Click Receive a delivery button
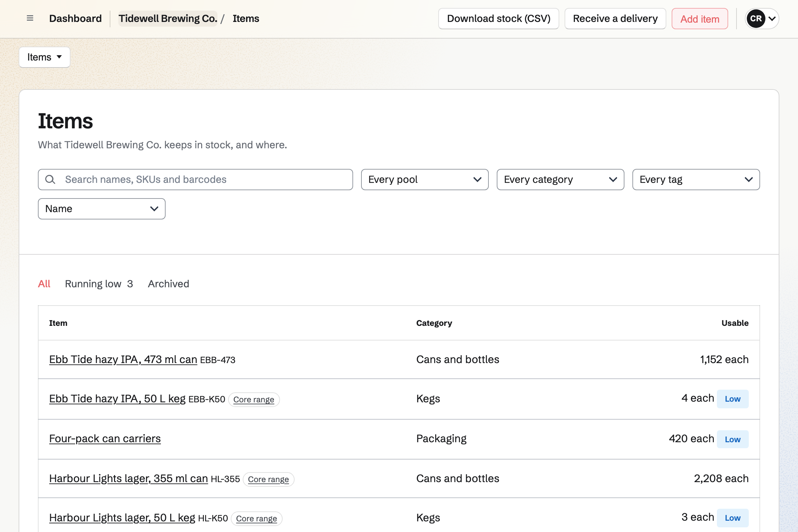The image size is (798, 532). point(615,19)
